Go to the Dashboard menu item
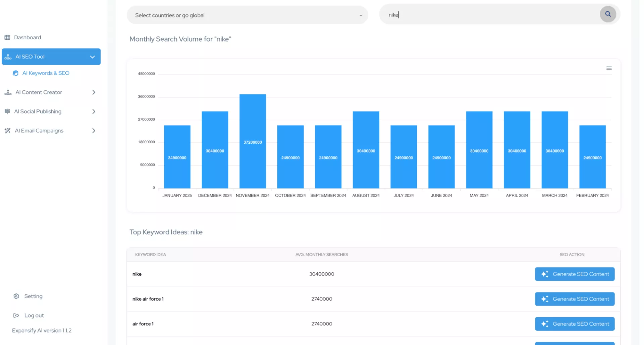This screenshot has height=345, width=644. pyautogui.click(x=28, y=38)
